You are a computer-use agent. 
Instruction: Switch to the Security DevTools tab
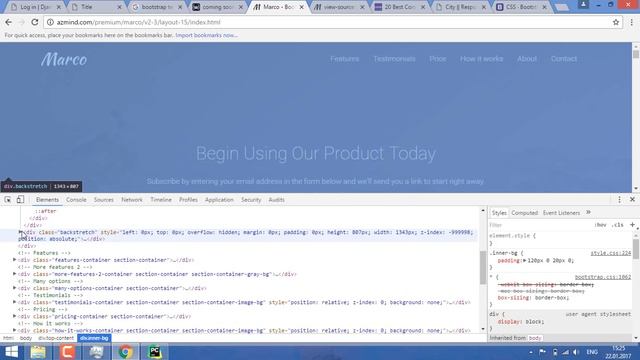[x=251, y=200]
